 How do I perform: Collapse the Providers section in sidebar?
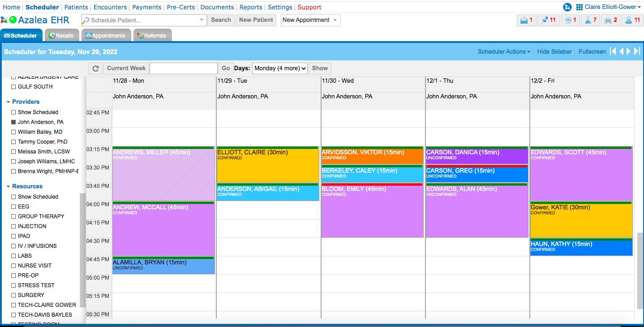[9, 102]
